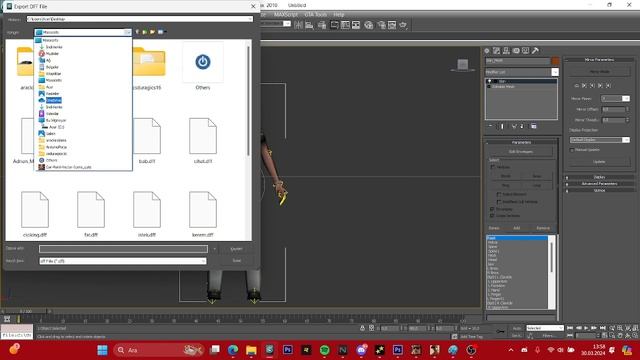Open the View Menu icon in dialog
This screenshot has height=360, width=640.
click(161, 32)
